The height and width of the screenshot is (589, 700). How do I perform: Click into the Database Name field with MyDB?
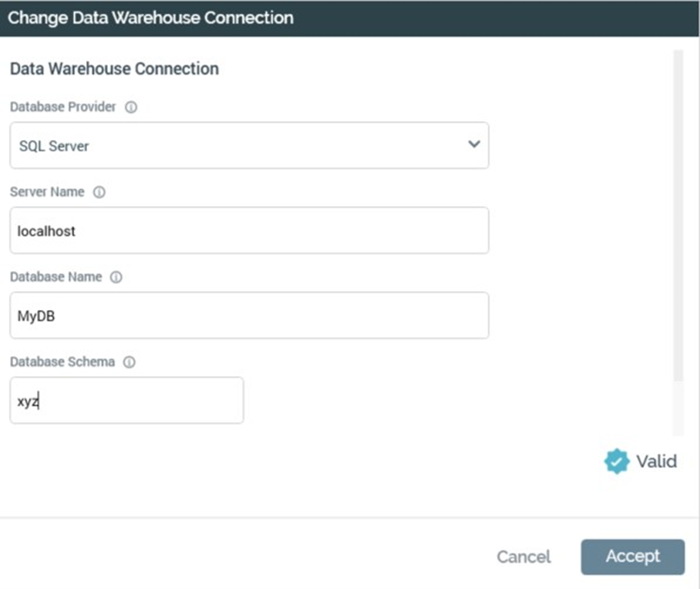point(249,315)
